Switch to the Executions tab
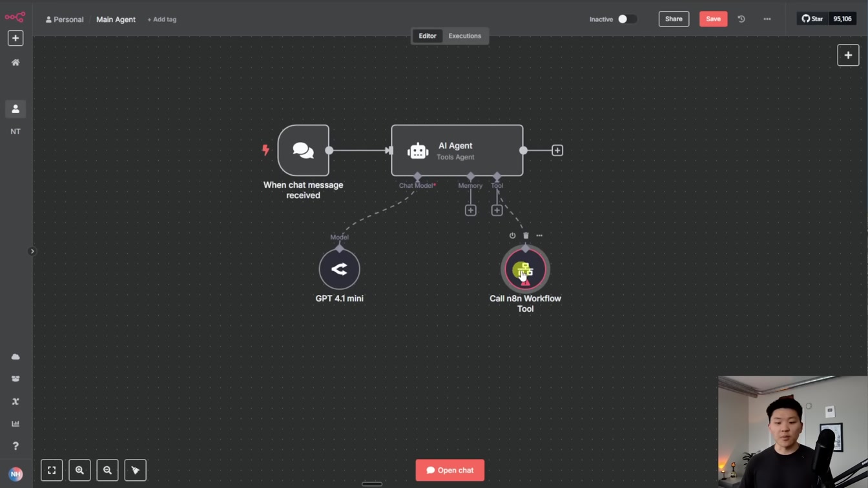 464,36
